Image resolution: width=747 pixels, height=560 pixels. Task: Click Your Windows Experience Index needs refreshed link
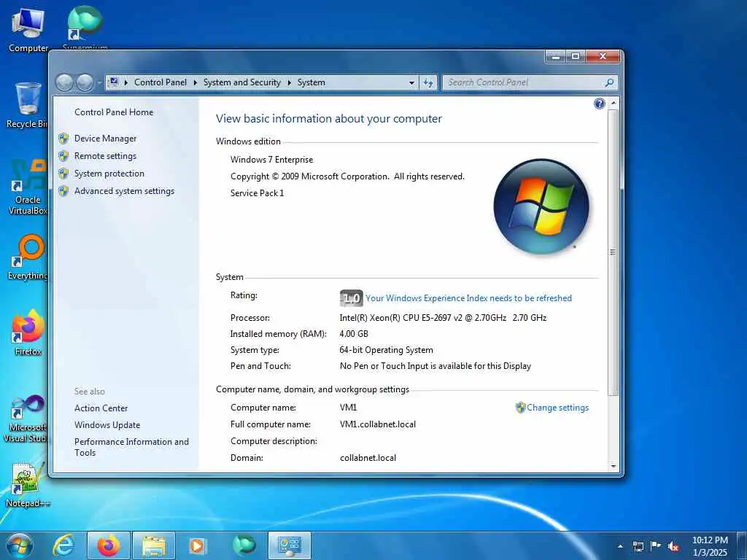click(x=469, y=298)
